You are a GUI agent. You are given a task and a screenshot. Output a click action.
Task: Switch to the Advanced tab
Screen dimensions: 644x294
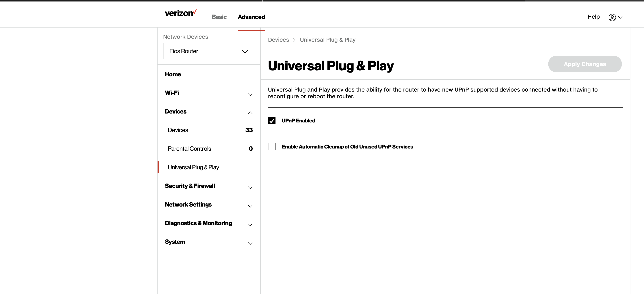(x=251, y=17)
